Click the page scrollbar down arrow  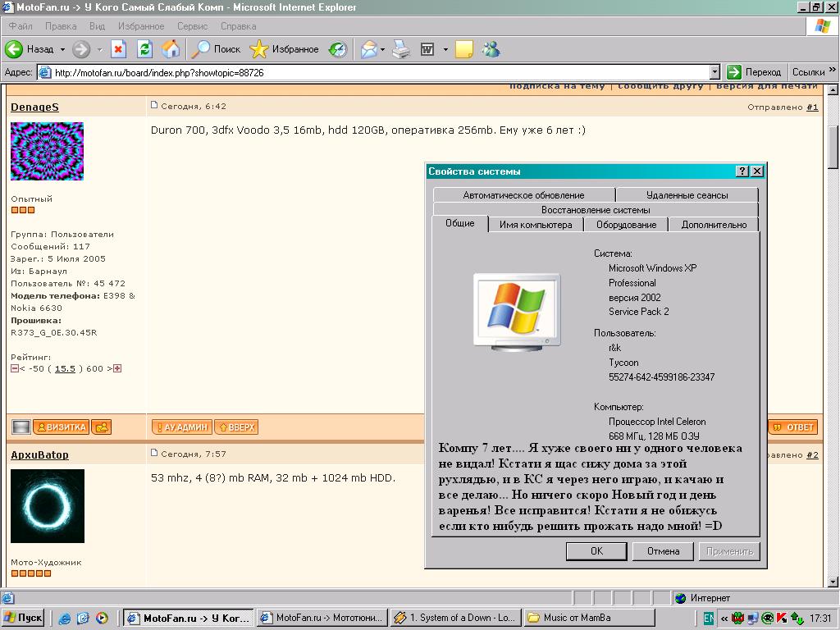(x=833, y=582)
